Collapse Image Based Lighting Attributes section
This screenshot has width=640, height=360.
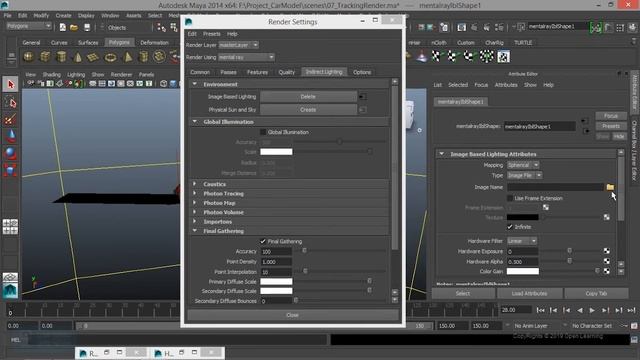(442, 154)
